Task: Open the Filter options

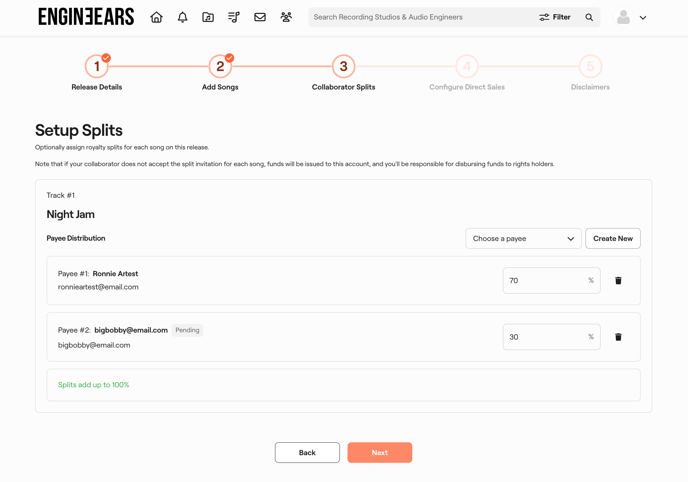Action: 555,17
